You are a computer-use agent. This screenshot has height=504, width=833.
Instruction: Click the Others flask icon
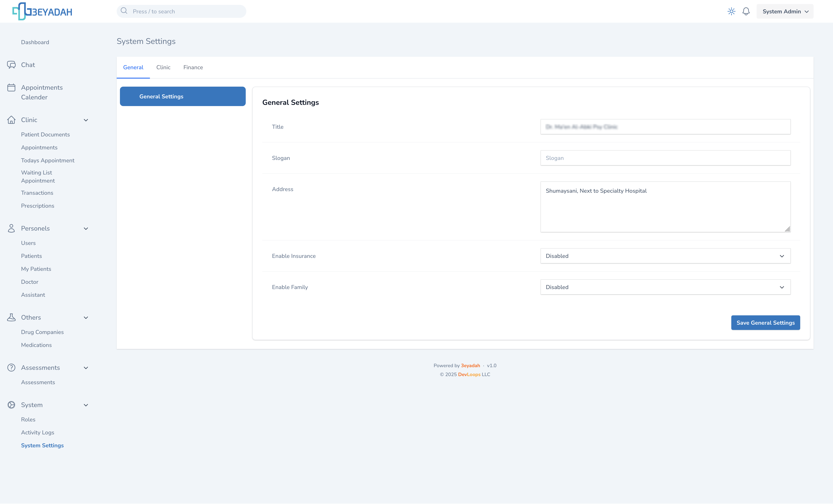point(11,318)
